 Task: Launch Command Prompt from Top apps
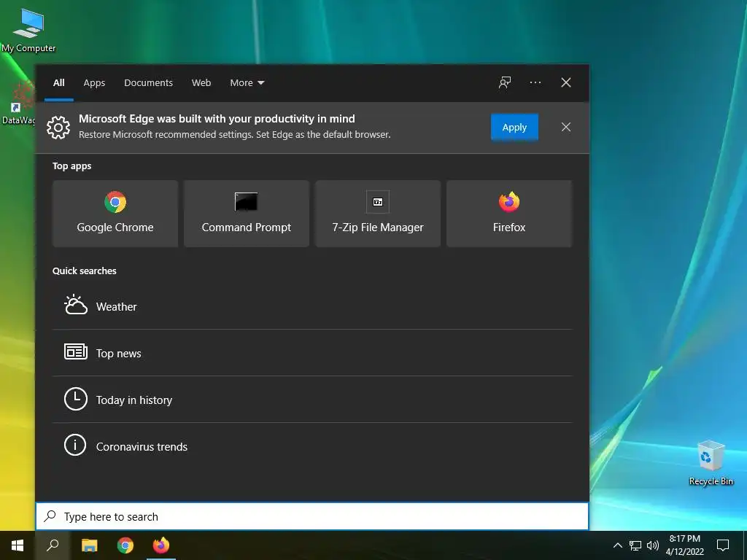pos(247,214)
